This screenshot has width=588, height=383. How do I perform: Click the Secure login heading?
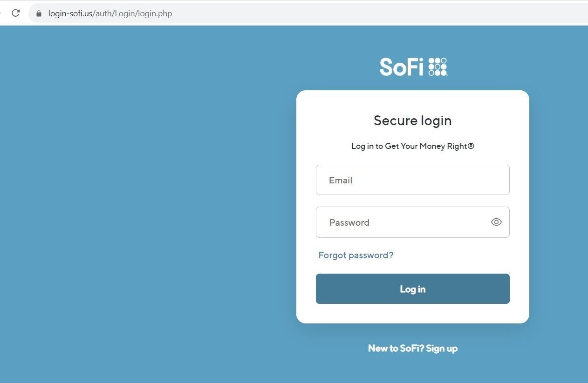point(412,121)
